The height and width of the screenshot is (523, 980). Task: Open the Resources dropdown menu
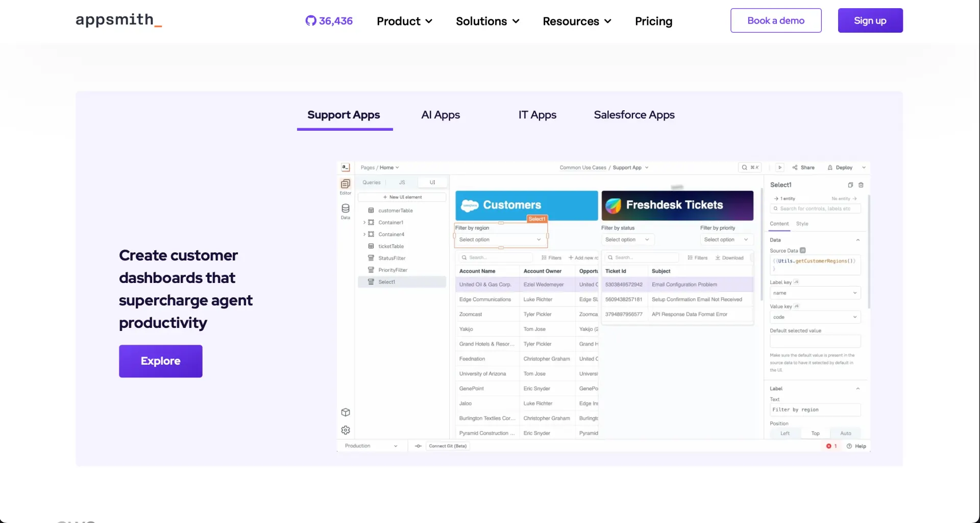click(577, 21)
